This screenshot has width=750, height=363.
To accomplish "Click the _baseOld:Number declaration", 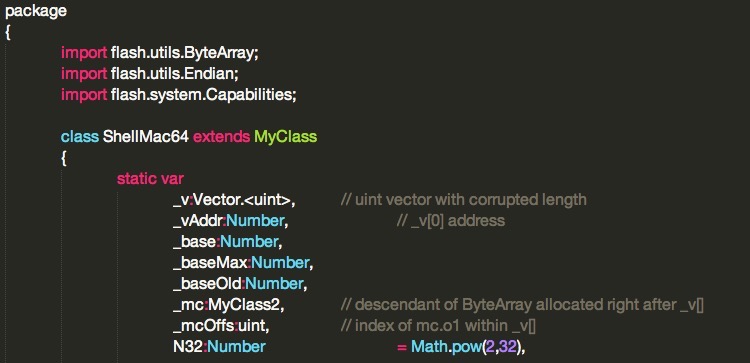I will pos(240,284).
